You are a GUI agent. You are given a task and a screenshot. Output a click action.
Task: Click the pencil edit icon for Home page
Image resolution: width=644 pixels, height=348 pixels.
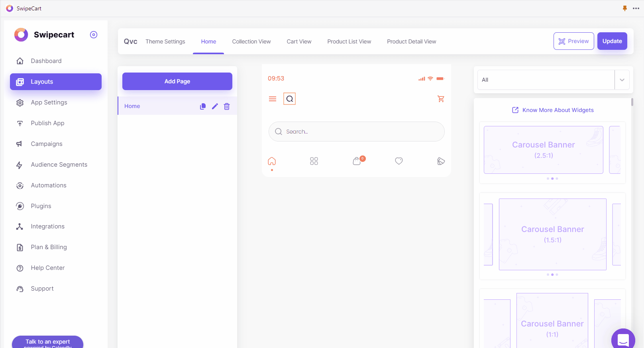point(215,106)
